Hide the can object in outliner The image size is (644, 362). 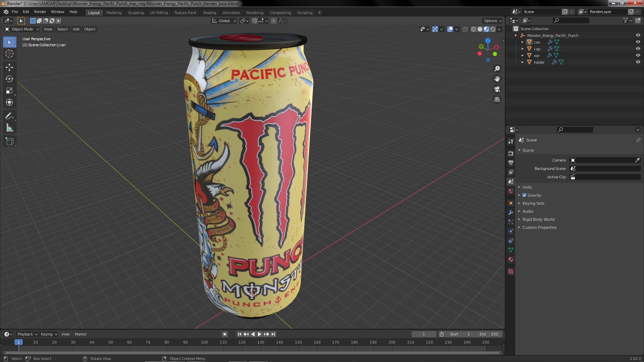638,42
